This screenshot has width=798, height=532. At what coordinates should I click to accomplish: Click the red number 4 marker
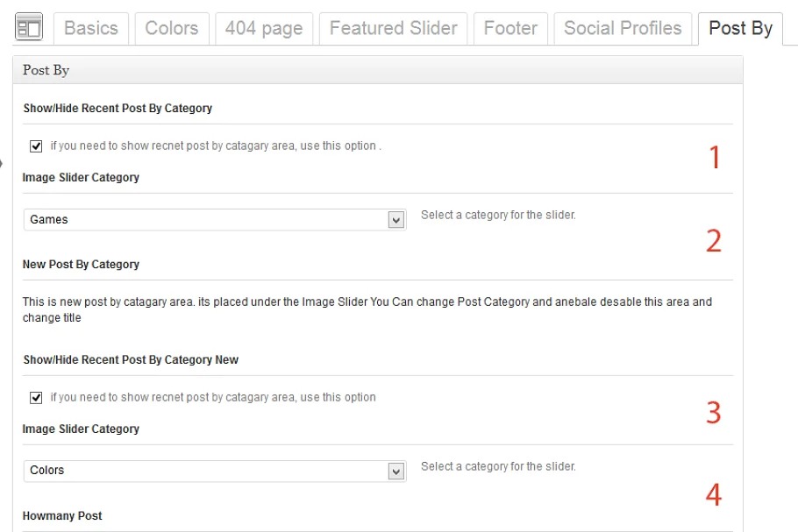[x=714, y=495]
